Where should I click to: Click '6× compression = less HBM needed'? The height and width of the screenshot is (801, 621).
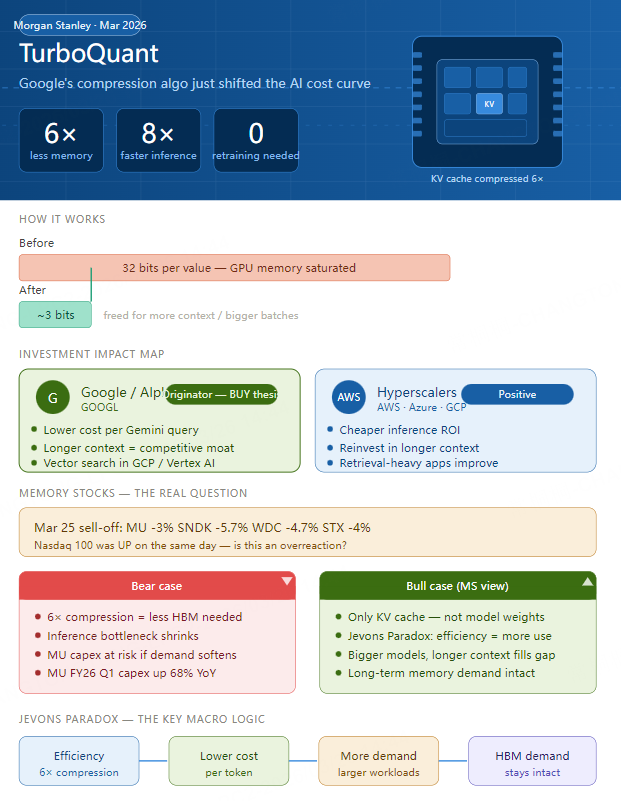[x=145, y=617]
